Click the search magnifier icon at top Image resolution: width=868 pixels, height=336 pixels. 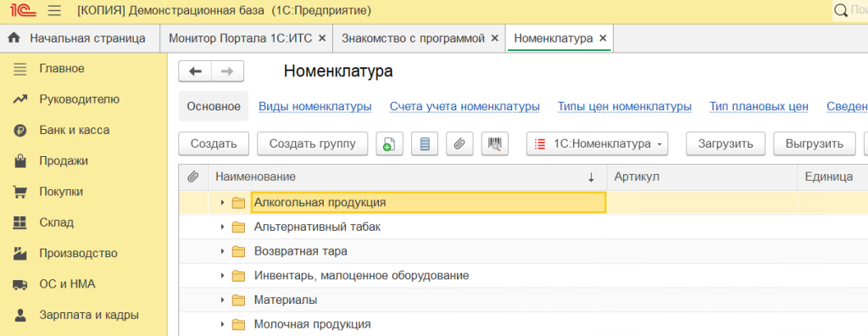[841, 10]
